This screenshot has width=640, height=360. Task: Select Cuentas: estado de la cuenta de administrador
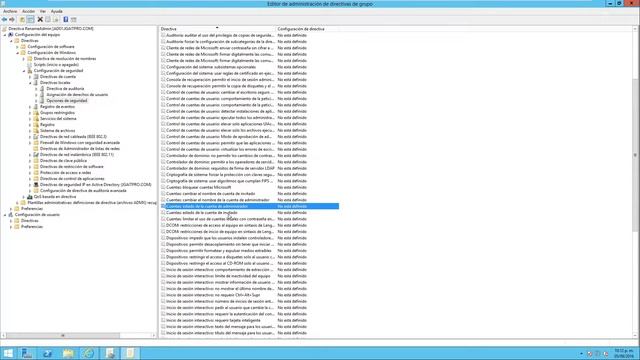pos(249,207)
